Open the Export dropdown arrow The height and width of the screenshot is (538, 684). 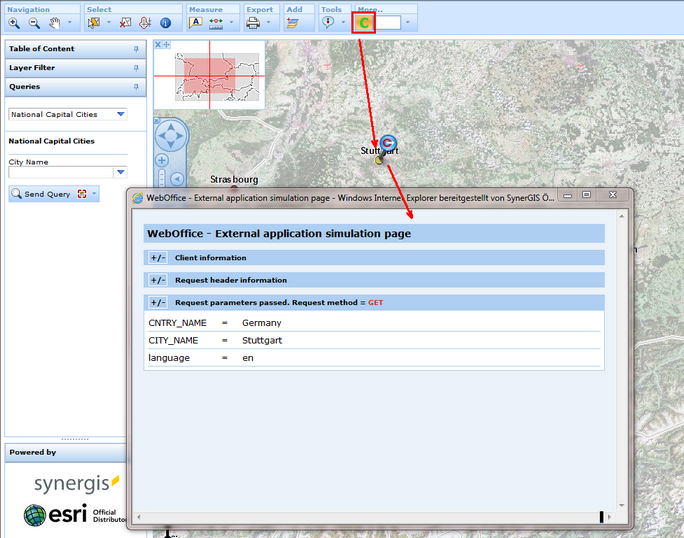point(269,22)
